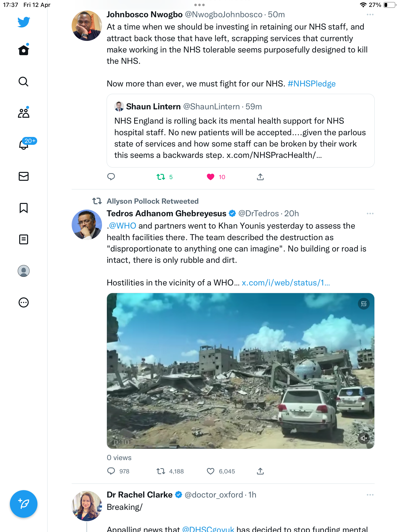This screenshot has height=532, width=399.
Task: Open Communities people icon
Action: [24, 113]
